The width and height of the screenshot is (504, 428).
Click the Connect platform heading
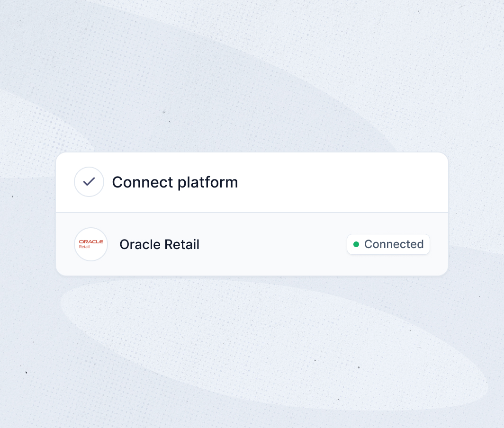point(175,182)
